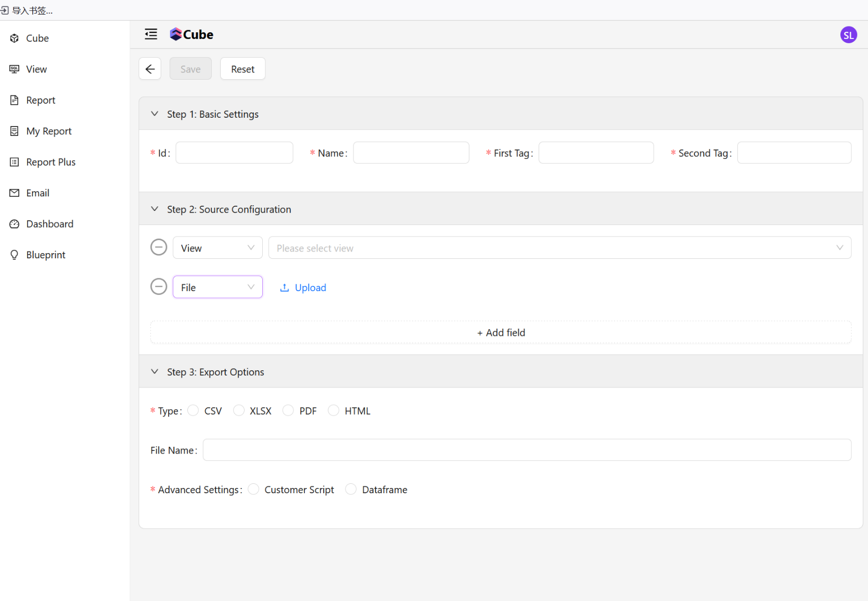Go to Blueprint in the sidebar
The width and height of the screenshot is (868, 601).
point(46,255)
